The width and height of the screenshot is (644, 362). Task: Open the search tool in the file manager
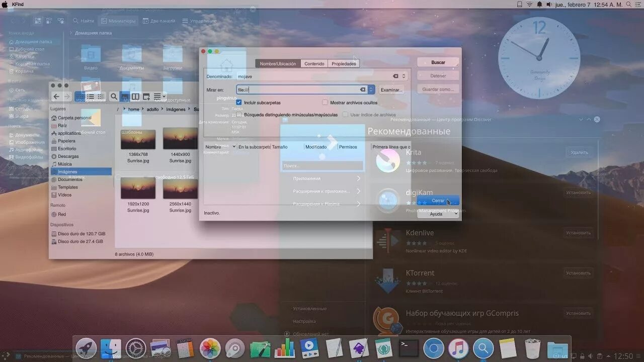point(114,97)
